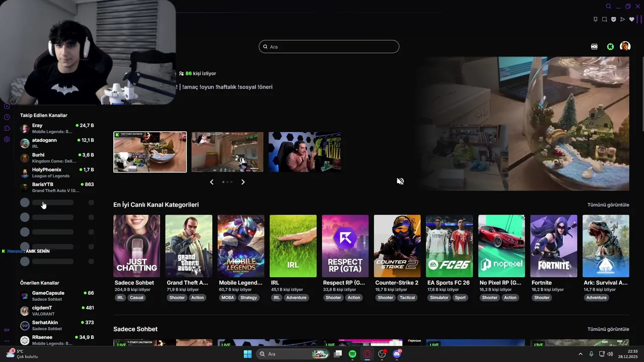
Task: Open Mobile Legends category card
Action: [241, 246]
